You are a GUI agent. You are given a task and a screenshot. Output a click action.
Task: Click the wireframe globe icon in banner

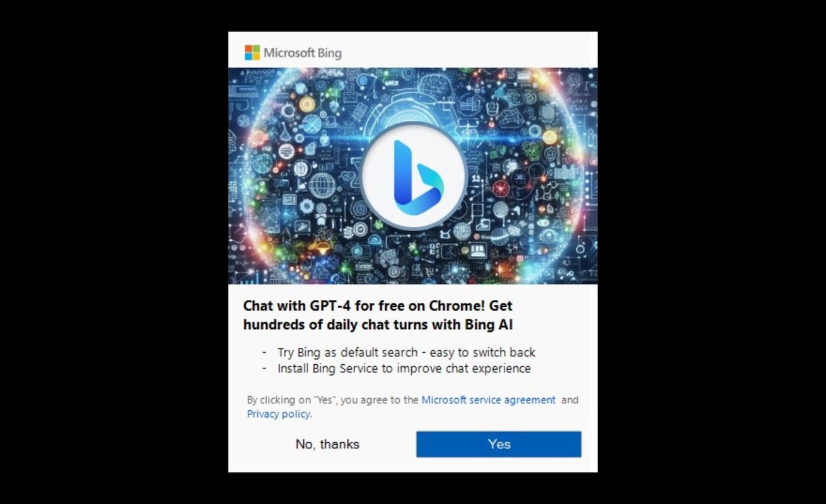[x=323, y=186]
